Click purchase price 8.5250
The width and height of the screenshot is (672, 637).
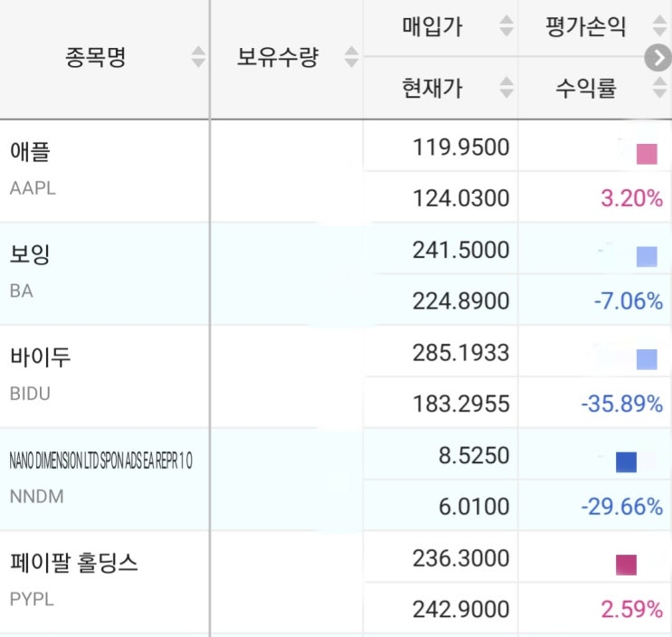pyautogui.click(x=474, y=455)
